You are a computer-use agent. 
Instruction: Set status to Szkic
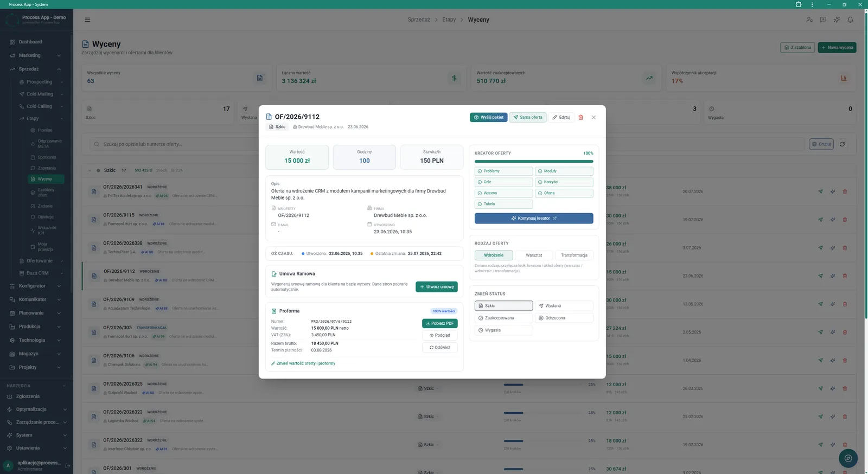coord(503,306)
